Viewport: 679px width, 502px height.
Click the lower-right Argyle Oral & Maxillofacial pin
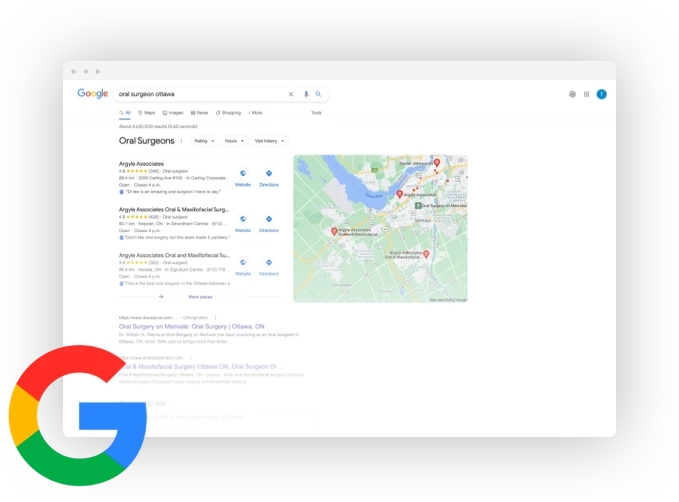coord(426,254)
